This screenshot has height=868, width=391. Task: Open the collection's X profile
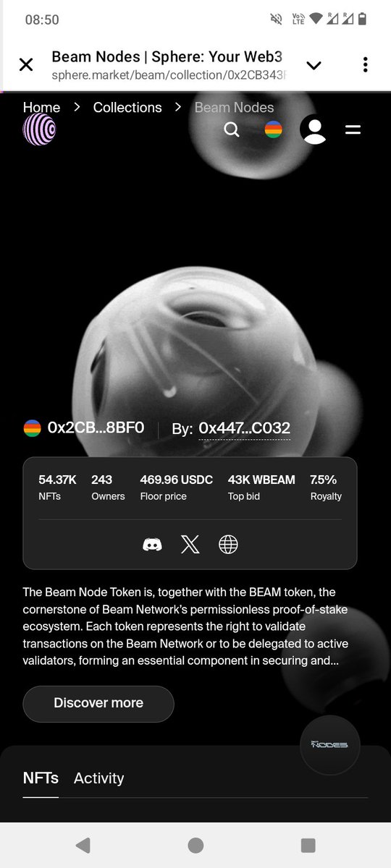pyautogui.click(x=190, y=545)
